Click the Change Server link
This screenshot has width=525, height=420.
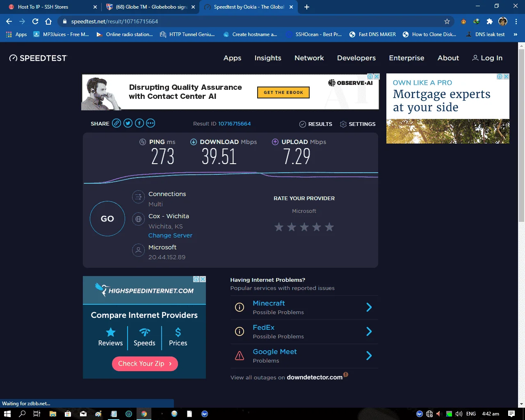point(170,235)
